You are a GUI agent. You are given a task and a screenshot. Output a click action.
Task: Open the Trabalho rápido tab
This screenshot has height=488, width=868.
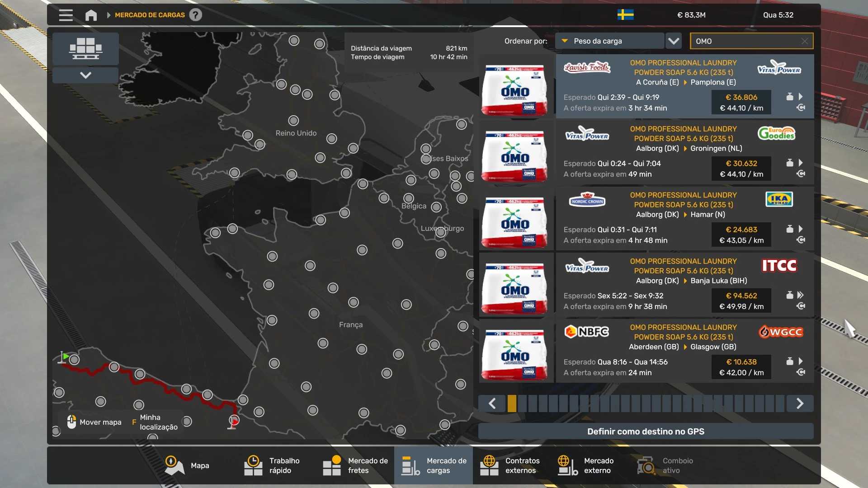pyautogui.click(x=276, y=465)
